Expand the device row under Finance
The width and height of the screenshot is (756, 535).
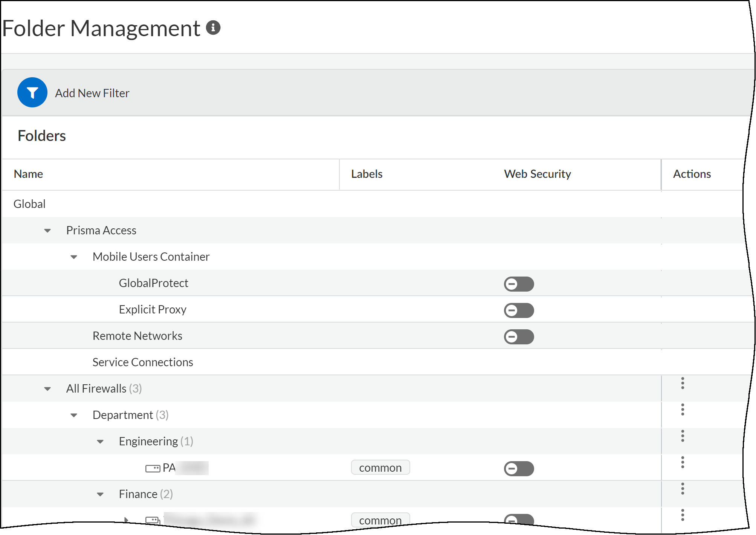coord(126,519)
